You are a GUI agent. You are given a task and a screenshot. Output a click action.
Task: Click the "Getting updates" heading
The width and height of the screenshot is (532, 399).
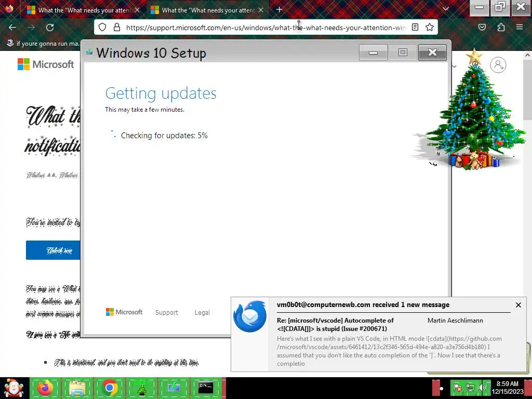[161, 94]
